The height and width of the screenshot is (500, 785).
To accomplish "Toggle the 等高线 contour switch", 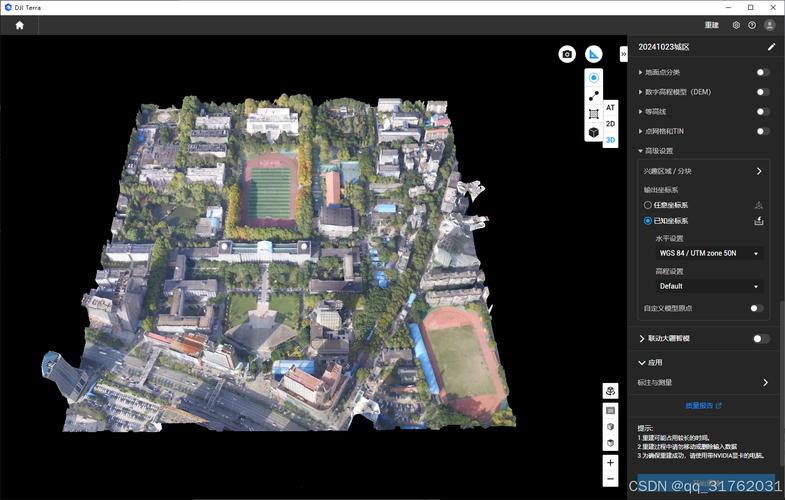I will [762, 112].
